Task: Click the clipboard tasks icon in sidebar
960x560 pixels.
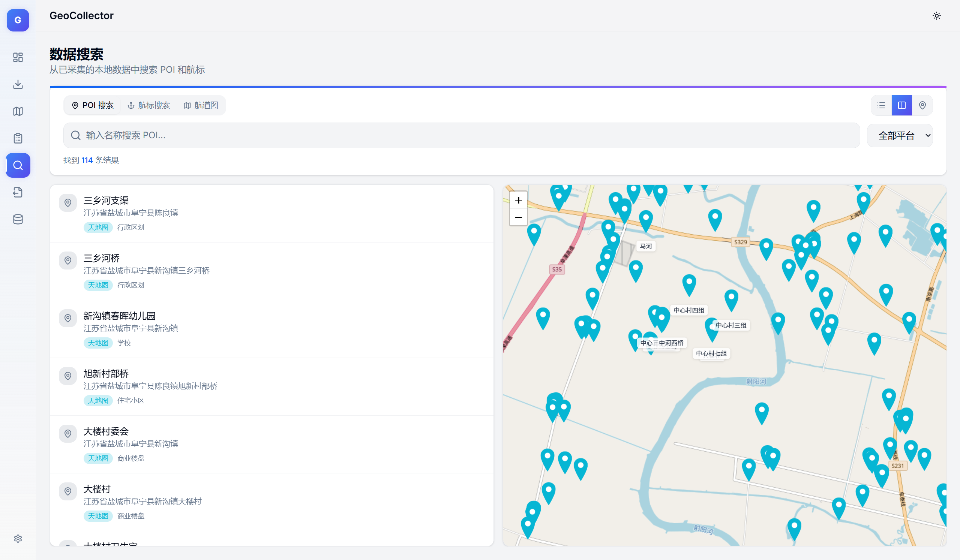Action: tap(18, 138)
